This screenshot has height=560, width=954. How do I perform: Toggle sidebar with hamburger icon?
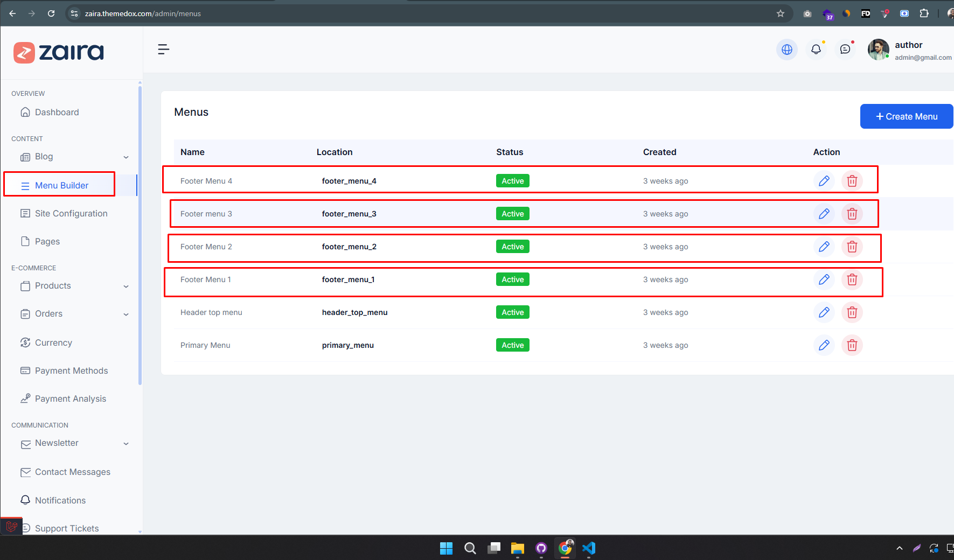pos(163,50)
